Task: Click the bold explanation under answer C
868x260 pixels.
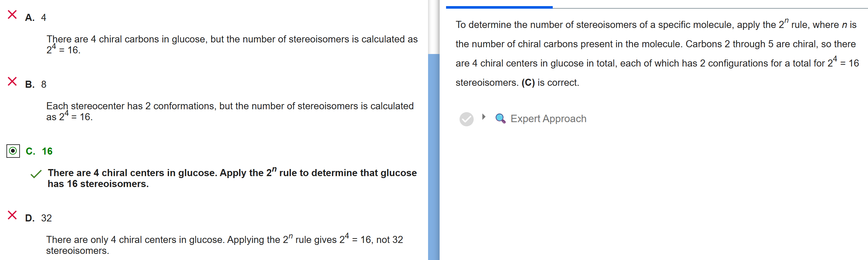Action: [232, 178]
